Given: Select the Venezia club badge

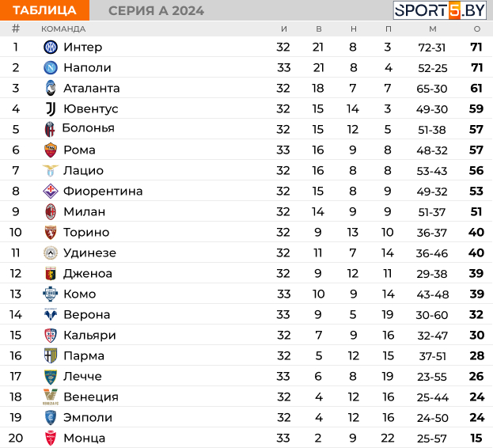Looking at the screenshot, I should (x=51, y=397).
